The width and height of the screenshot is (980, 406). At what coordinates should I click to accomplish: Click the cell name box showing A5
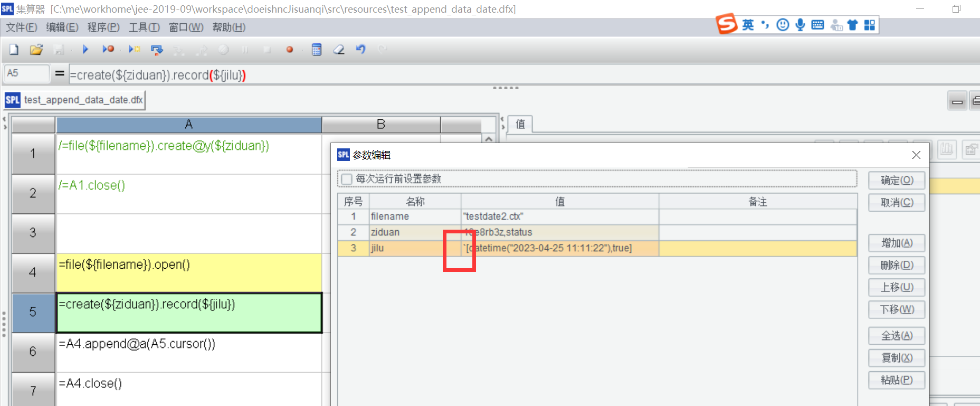(x=26, y=73)
